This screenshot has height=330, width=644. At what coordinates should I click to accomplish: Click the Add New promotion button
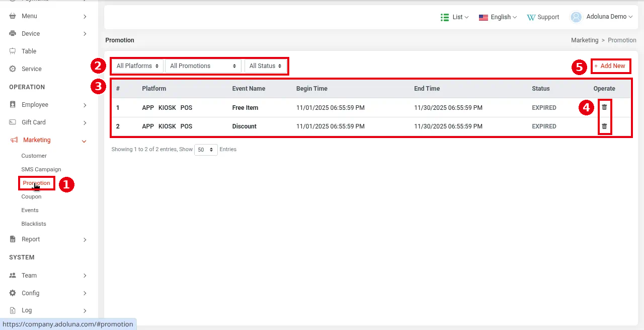point(610,66)
